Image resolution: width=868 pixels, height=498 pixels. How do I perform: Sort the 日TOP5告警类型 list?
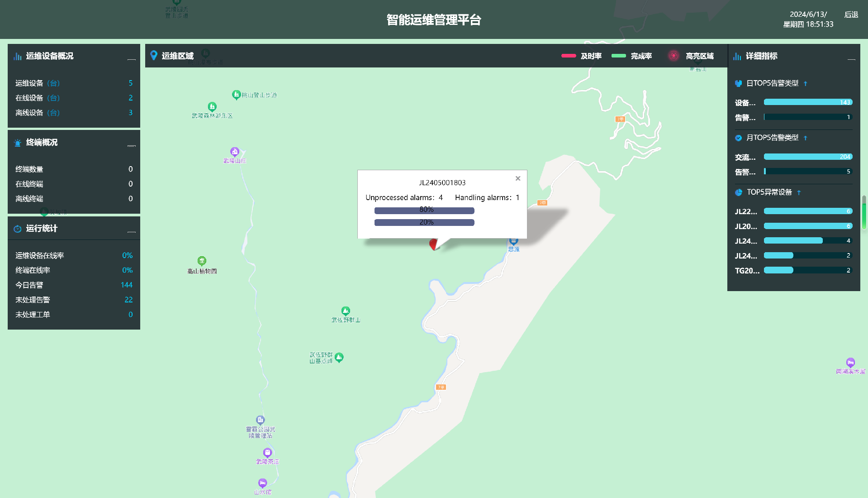(806, 84)
